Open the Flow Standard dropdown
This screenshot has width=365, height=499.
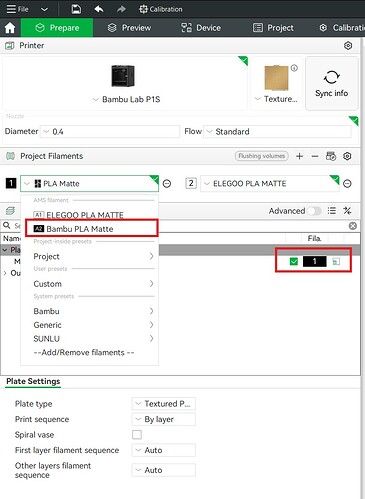[x=277, y=132]
